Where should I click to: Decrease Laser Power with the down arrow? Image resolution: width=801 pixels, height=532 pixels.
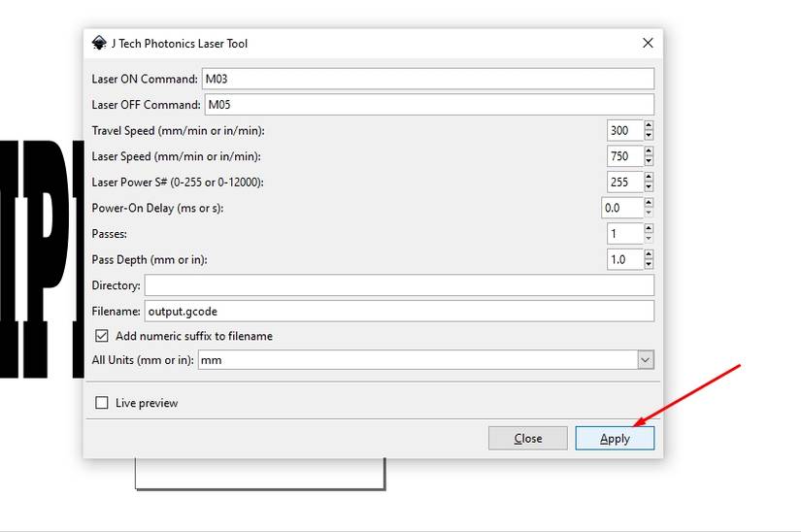(649, 186)
